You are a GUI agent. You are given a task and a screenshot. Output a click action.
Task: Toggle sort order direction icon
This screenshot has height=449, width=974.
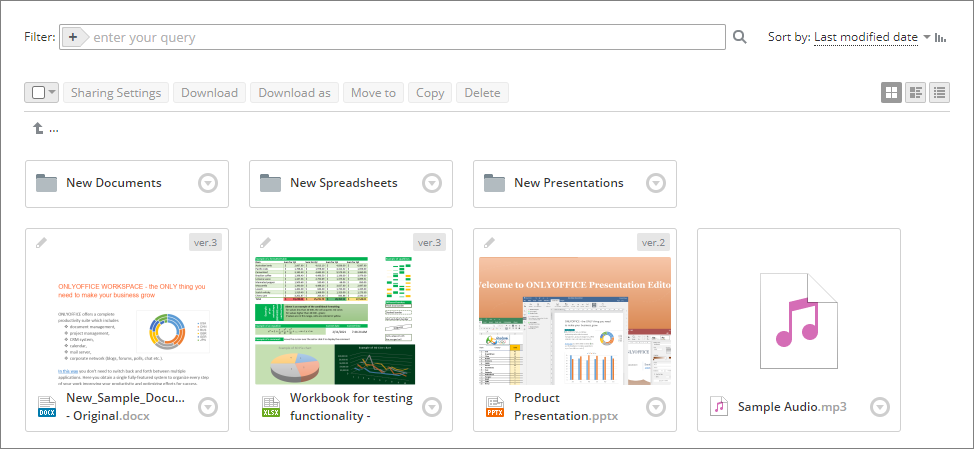coord(940,37)
